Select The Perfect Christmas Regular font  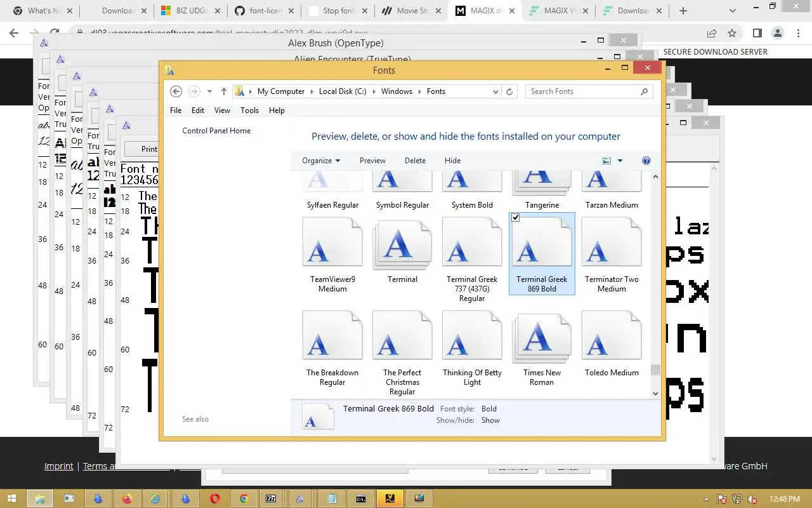coord(402,353)
